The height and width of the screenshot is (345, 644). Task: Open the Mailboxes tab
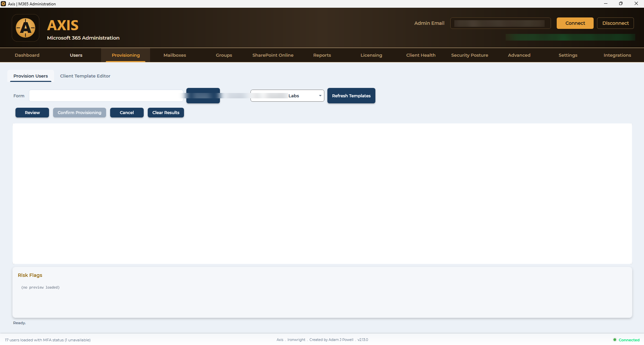point(175,55)
